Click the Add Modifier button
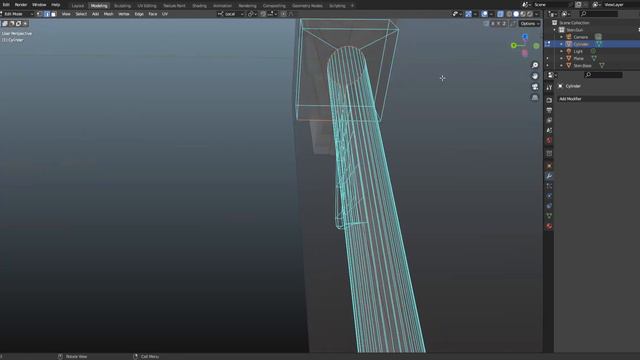 pyautogui.click(x=598, y=99)
